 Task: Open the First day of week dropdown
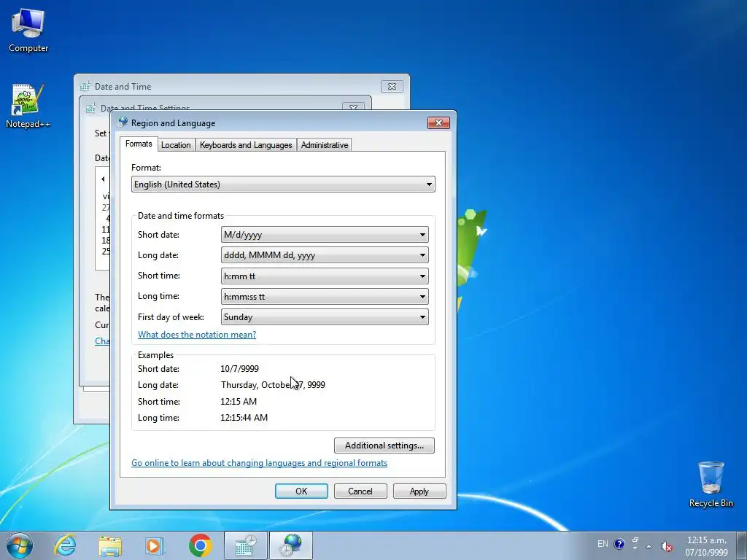325,317
